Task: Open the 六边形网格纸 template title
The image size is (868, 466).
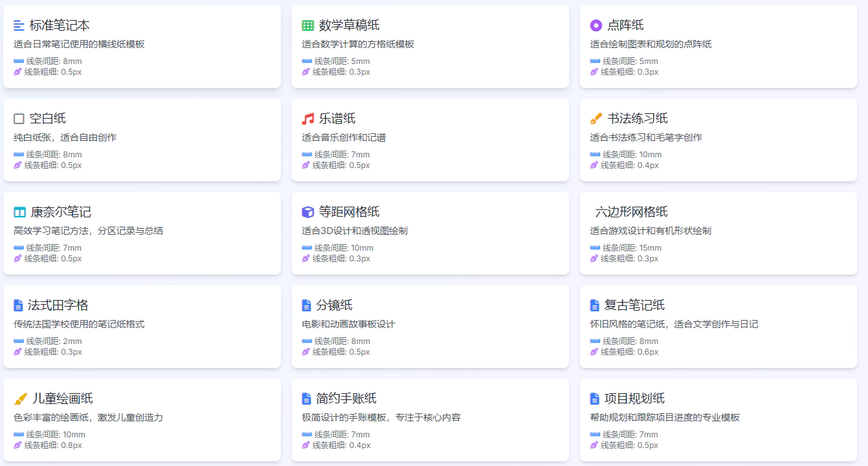Action: tap(631, 212)
